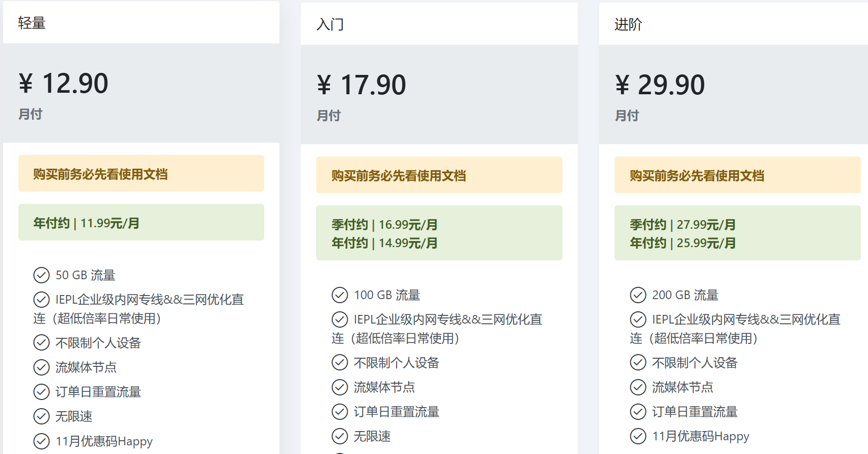
Task: Click the ¥ 12.90 monthly price
Action: point(64,84)
